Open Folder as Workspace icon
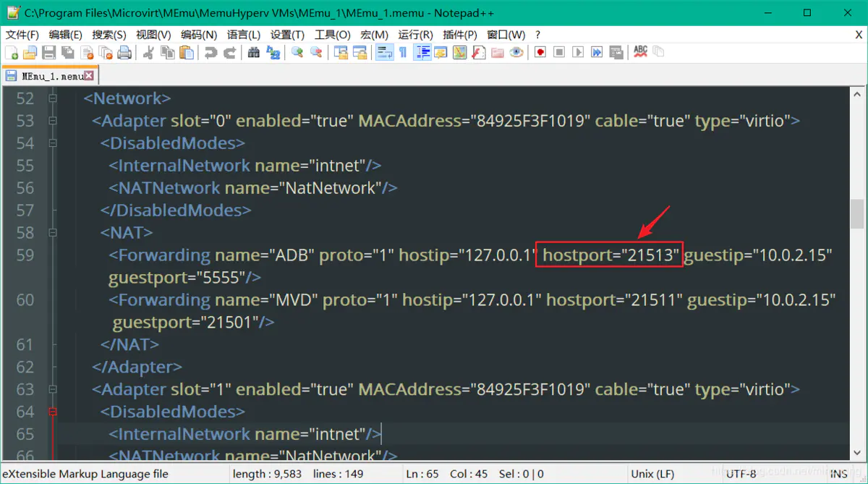 pos(498,52)
